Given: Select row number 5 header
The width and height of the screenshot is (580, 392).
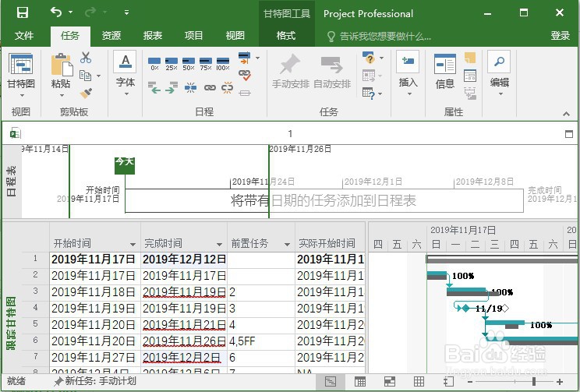Looking at the screenshot, I should coord(36,324).
